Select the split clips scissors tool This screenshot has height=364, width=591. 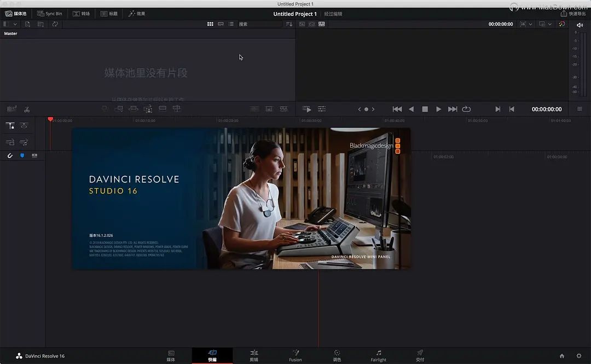click(x=26, y=108)
